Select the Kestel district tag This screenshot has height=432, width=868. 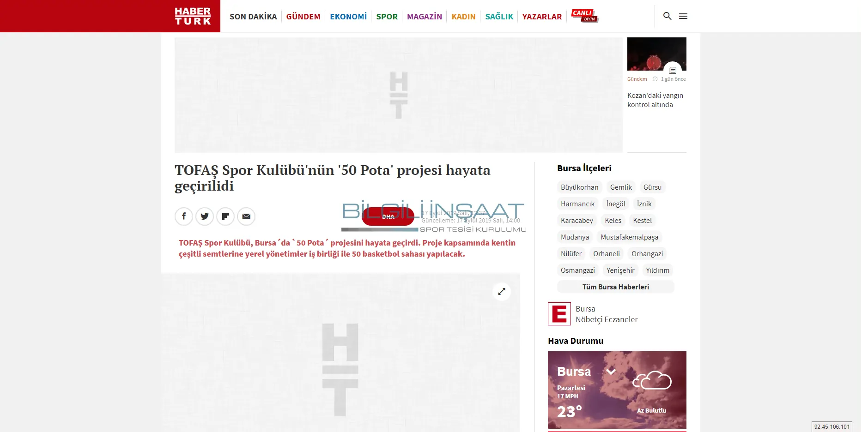(x=642, y=221)
